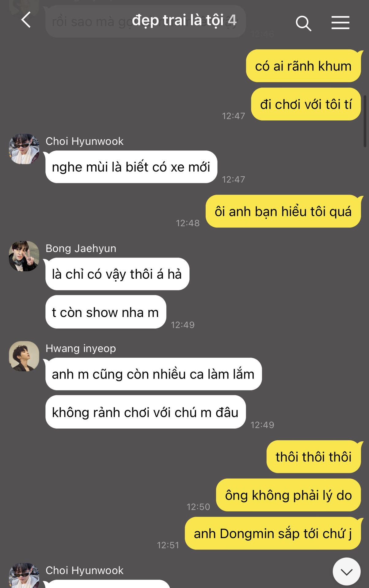Select the message "có ai rãnh khum"
Screen dimensions: 369x588
tap(303, 66)
